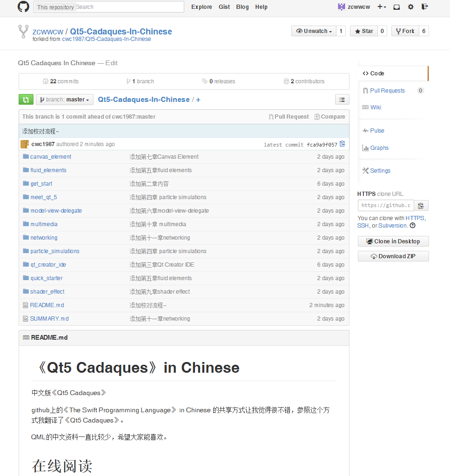Screen dimensions: 450x476
Task: Click Clone in Desktop button
Action: point(393,241)
